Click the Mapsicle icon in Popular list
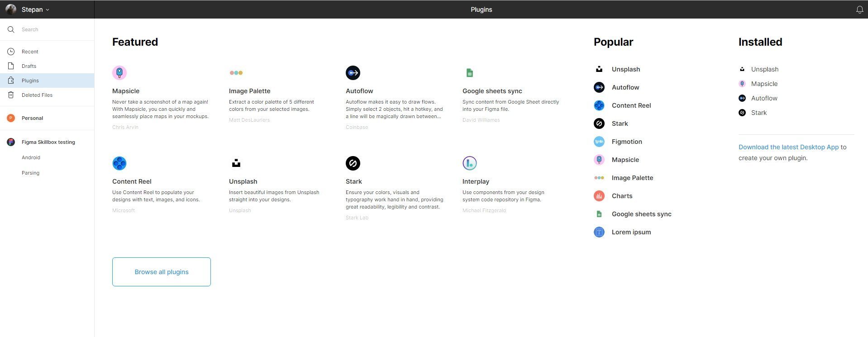The height and width of the screenshot is (337, 868). (599, 160)
